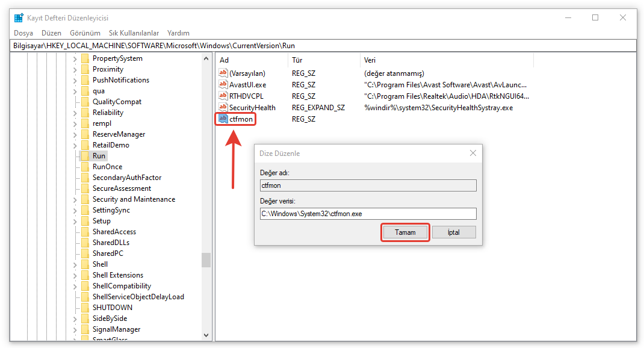This screenshot has height=348, width=644.
Task: Select the SharedAccess tree item
Action: point(114,232)
